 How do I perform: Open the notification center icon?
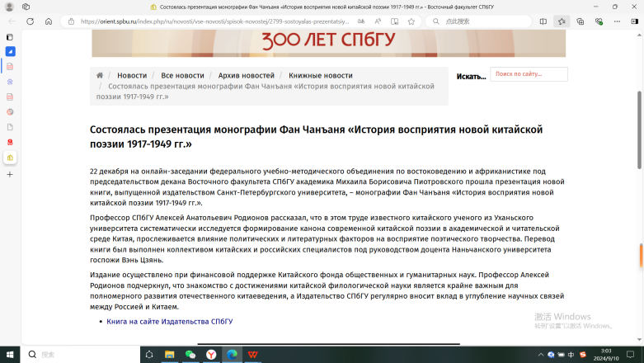point(631,355)
